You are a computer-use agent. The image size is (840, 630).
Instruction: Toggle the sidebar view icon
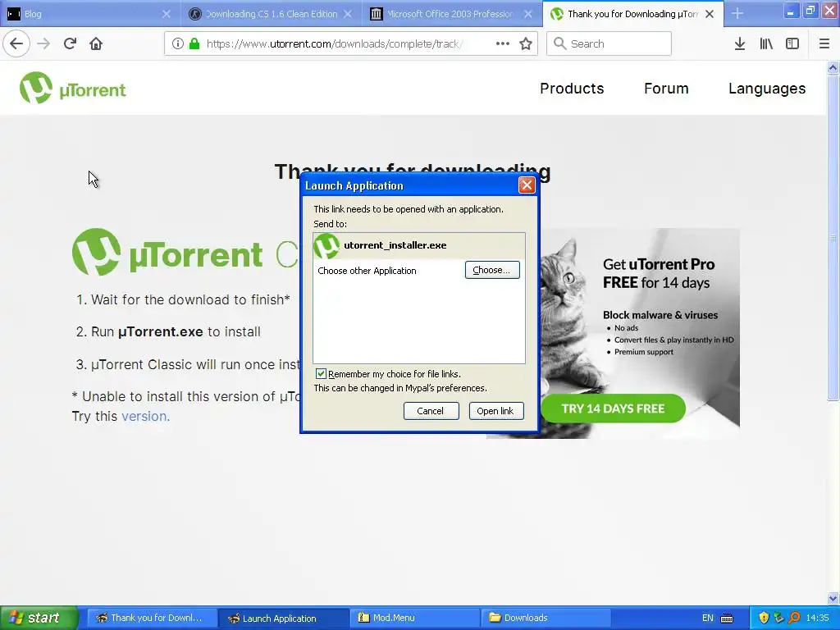click(x=792, y=43)
